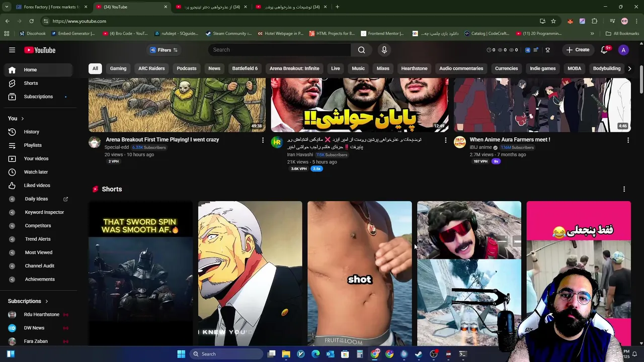The height and width of the screenshot is (362, 644).
Task: Open the MetaMask fox extension
Action: click(x=570, y=21)
